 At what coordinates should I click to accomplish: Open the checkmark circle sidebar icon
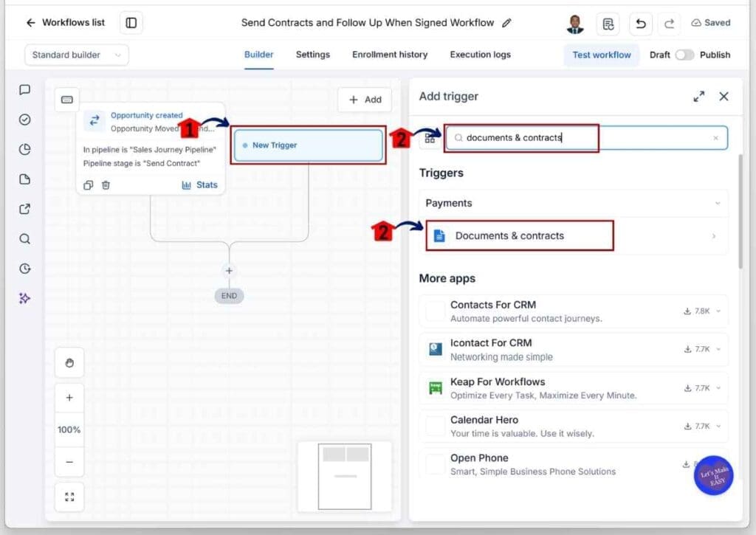24,120
